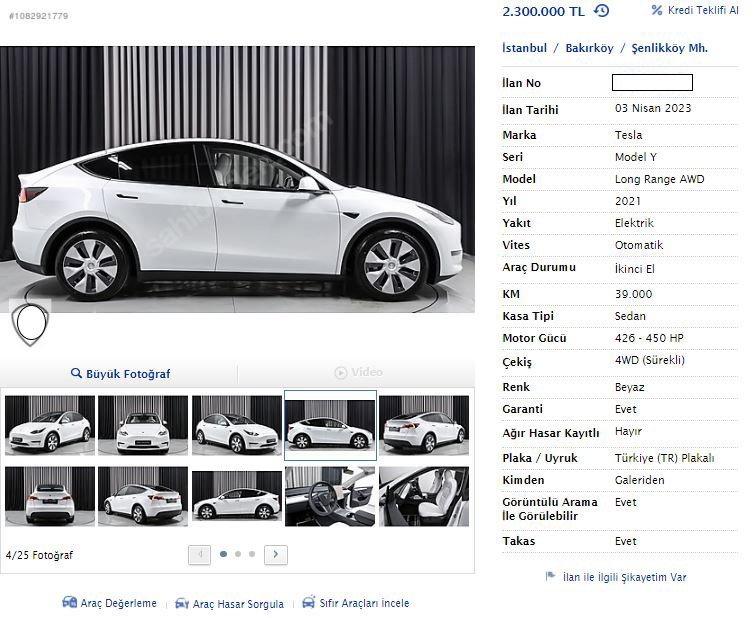The image size is (754, 618).
Task: Open the Şenlikköy Mh. neighborhood link
Action: tap(669, 48)
